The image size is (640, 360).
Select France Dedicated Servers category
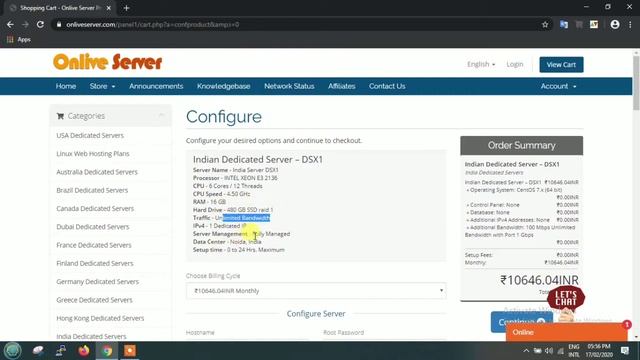tap(93, 245)
